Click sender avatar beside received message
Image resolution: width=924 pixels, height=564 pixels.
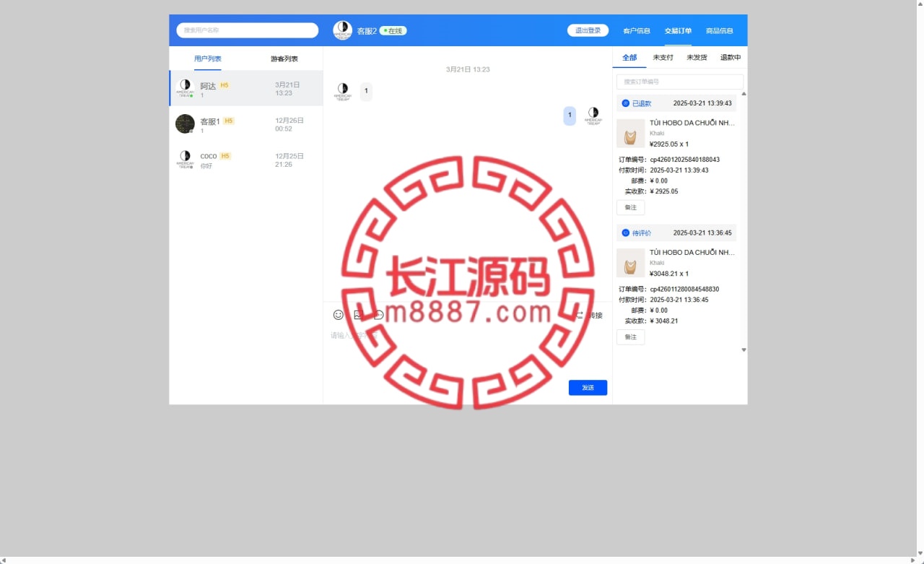[343, 92]
